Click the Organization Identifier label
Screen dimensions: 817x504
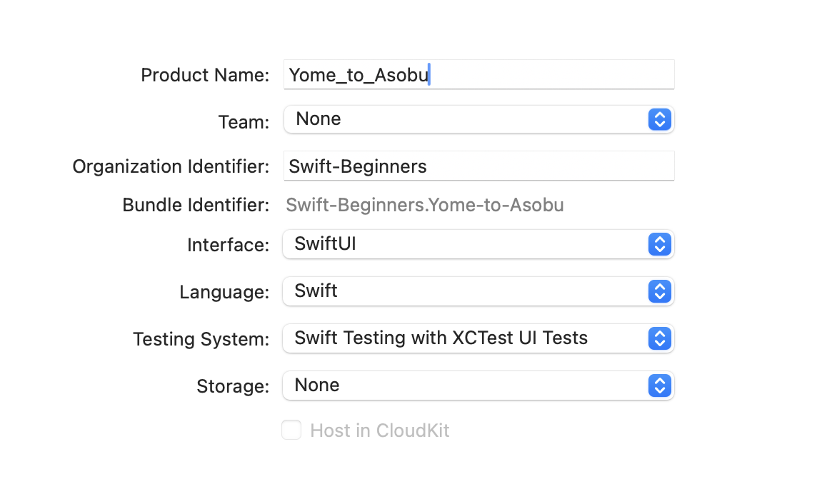click(171, 167)
